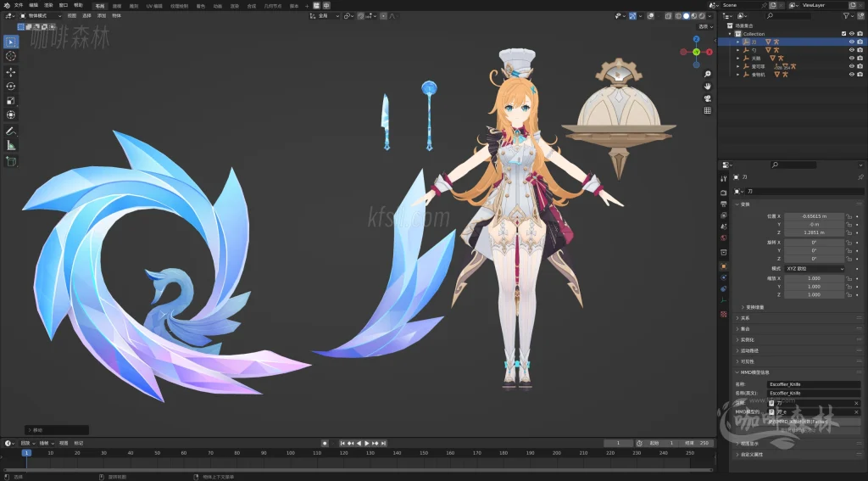Click the 名称 field Escoffier_Knife
The width and height of the screenshot is (868, 481).
point(814,384)
